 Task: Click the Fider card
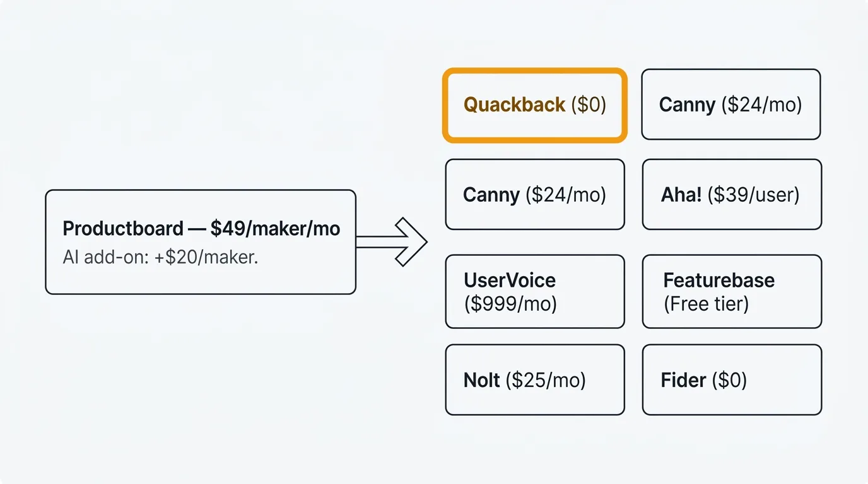click(x=731, y=380)
